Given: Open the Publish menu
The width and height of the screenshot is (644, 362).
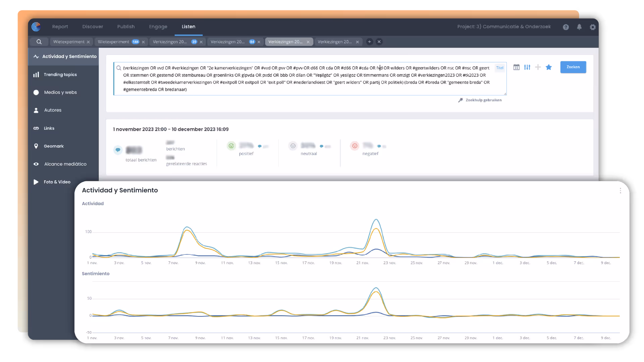Looking at the screenshot, I should point(126,26).
